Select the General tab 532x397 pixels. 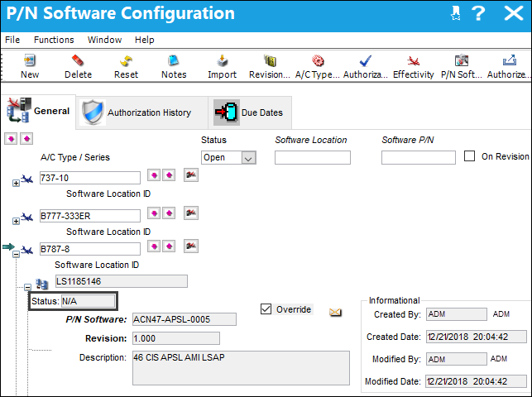click(x=38, y=112)
